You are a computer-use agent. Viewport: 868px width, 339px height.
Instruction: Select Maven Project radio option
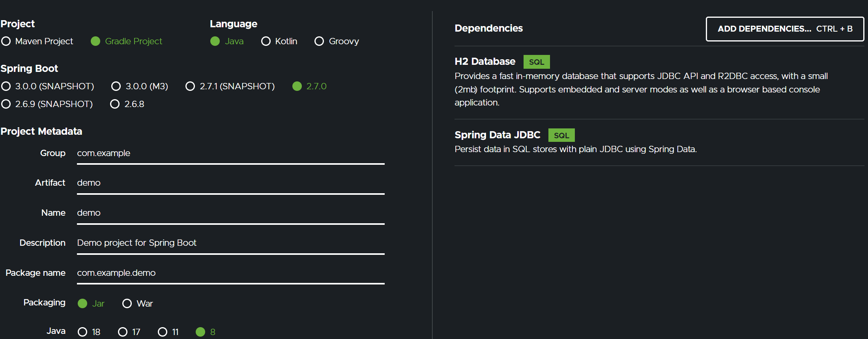37,41
